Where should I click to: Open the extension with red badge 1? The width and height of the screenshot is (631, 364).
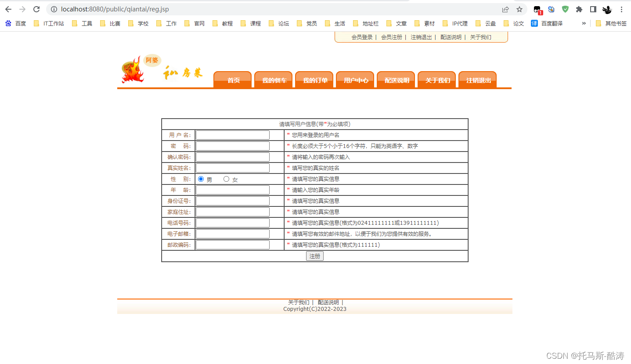pos(537,10)
